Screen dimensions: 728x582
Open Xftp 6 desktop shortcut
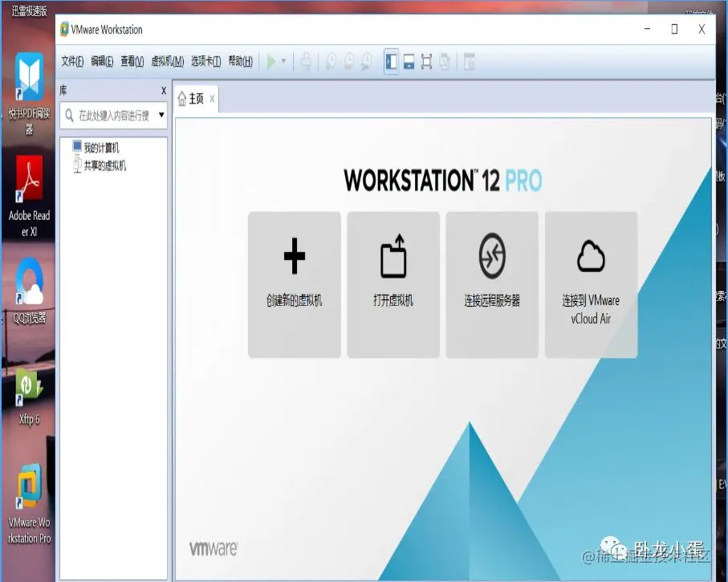point(29,397)
